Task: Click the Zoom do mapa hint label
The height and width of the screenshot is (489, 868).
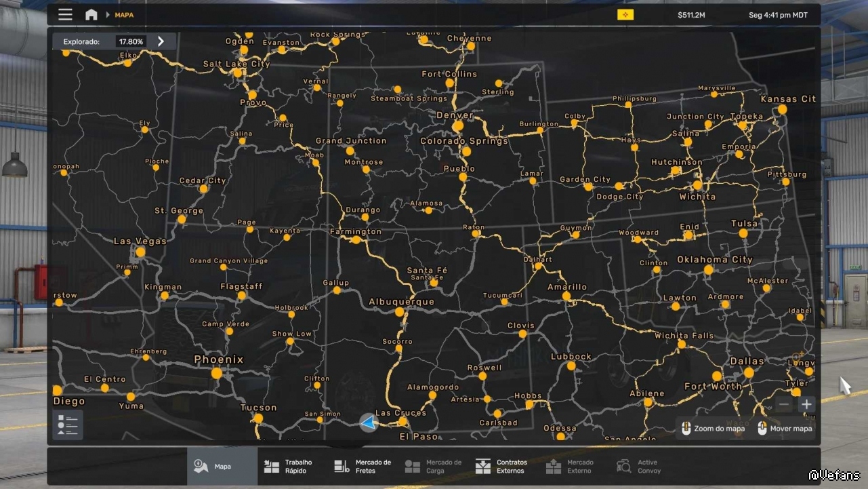Action: (x=719, y=429)
